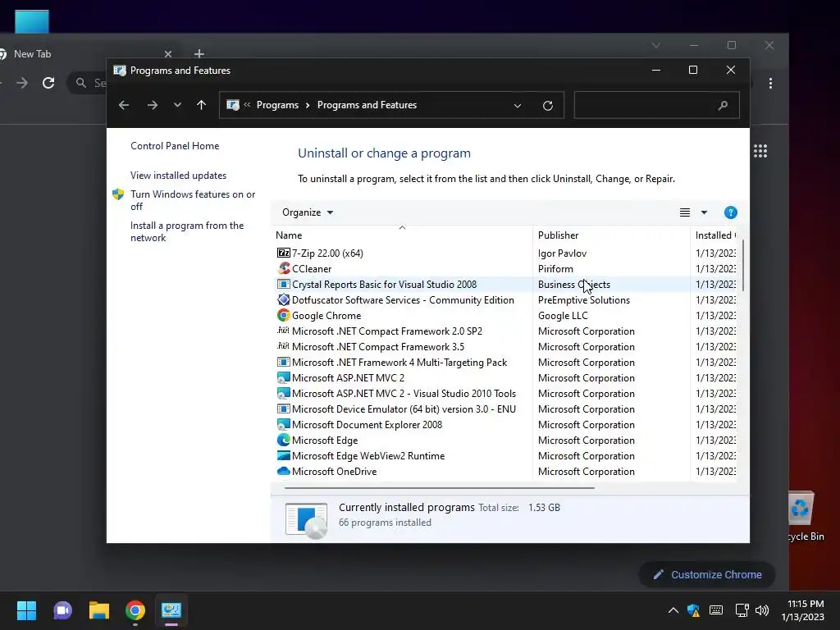Click the Microsoft ASP.NET MVC 2 icon
Viewport: 840px width, 630px height.
point(283,377)
